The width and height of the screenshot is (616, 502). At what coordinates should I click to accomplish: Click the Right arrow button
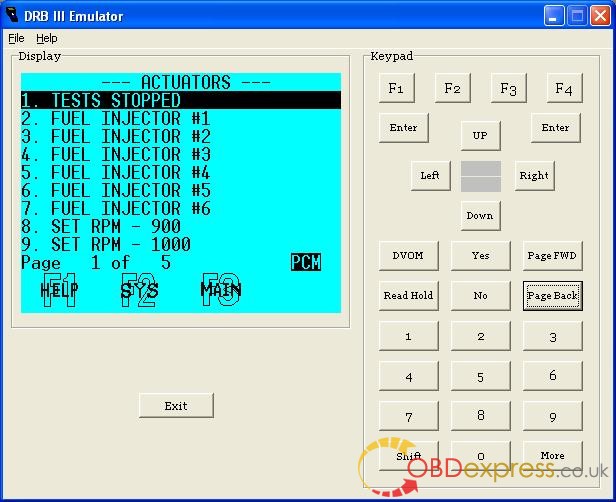[x=534, y=176]
